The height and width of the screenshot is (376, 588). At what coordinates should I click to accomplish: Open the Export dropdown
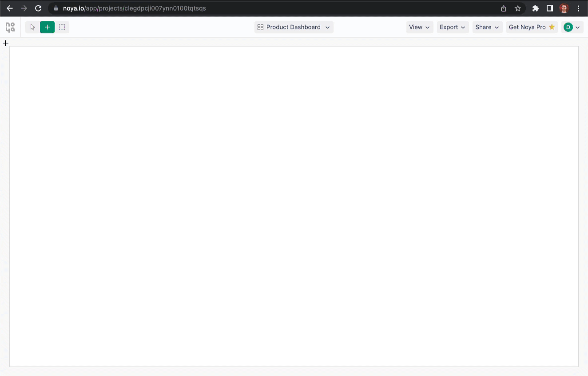pyautogui.click(x=453, y=27)
